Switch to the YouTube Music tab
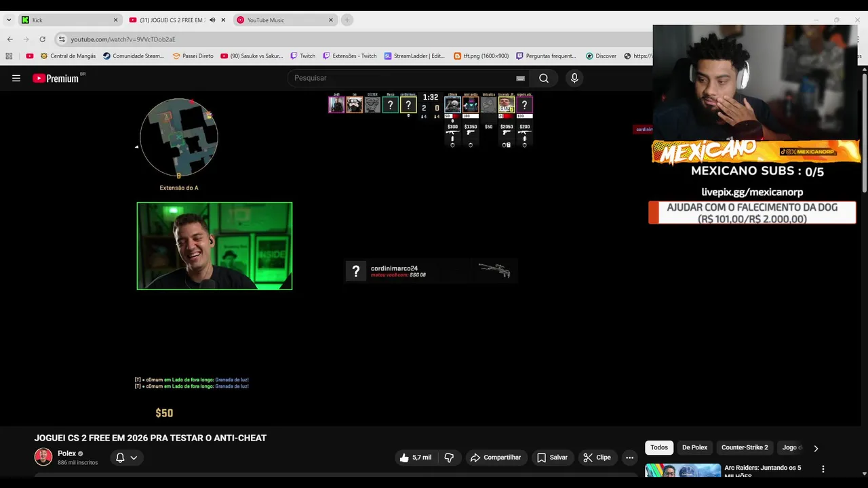The width and height of the screenshot is (868, 488). tap(285, 20)
